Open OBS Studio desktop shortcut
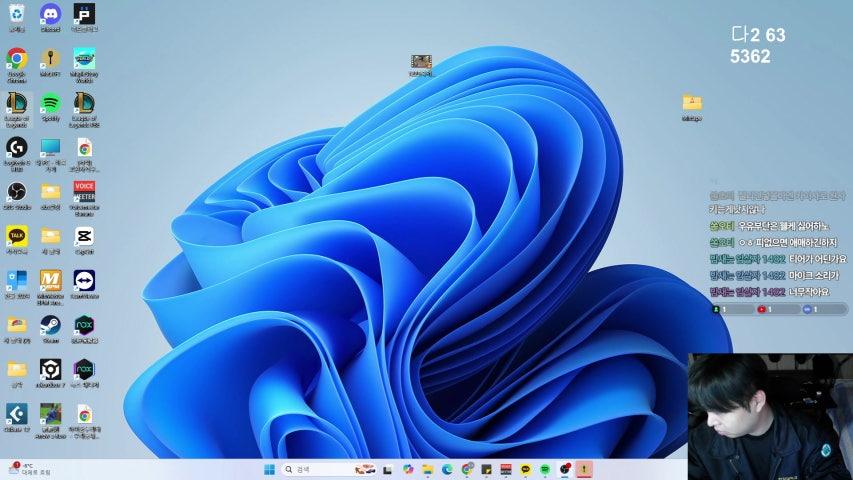853x480 pixels. [x=16, y=191]
